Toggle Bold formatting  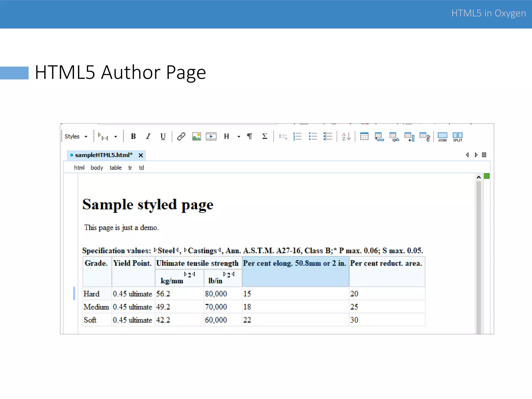tap(133, 136)
